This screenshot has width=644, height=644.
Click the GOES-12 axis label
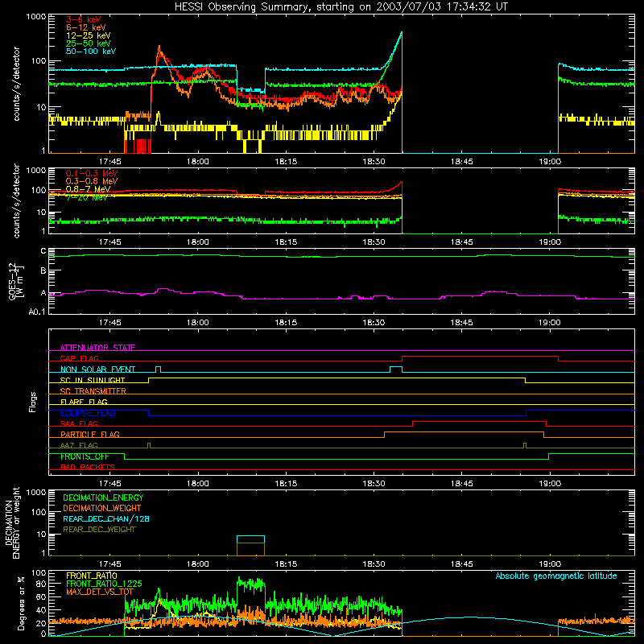[x=15, y=282]
